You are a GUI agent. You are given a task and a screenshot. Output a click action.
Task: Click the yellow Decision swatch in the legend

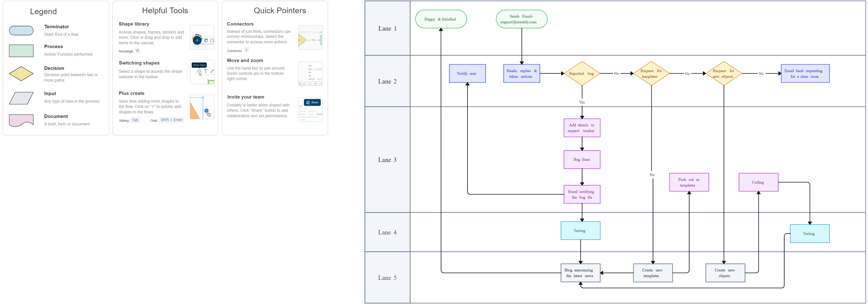tap(21, 74)
